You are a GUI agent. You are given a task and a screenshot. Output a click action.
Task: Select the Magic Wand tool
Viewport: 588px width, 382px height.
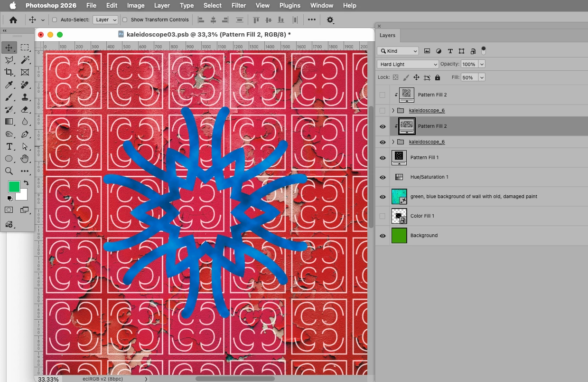coord(25,60)
